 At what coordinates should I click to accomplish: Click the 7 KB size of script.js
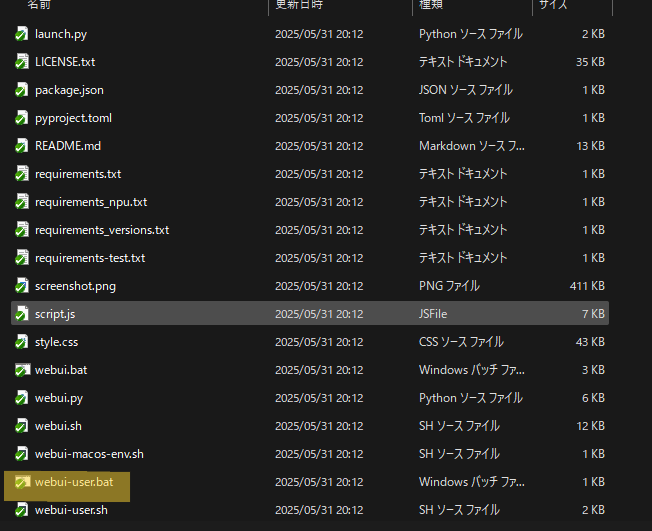[593, 314]
